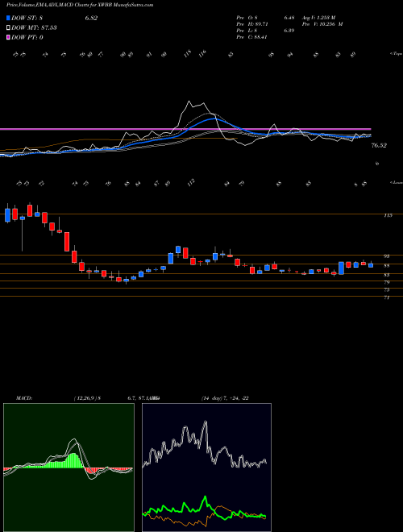Click the tall blue candle near chart end
Image resolution: width=403 pixels, height=532 pixels.
click(x=341, y=268)
